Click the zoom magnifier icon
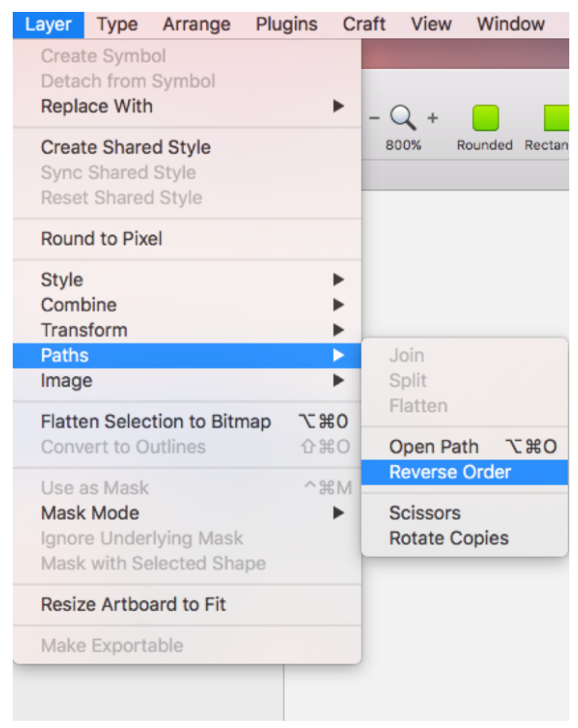This screenshot has height=728, width=578. (x=403, y=118)
